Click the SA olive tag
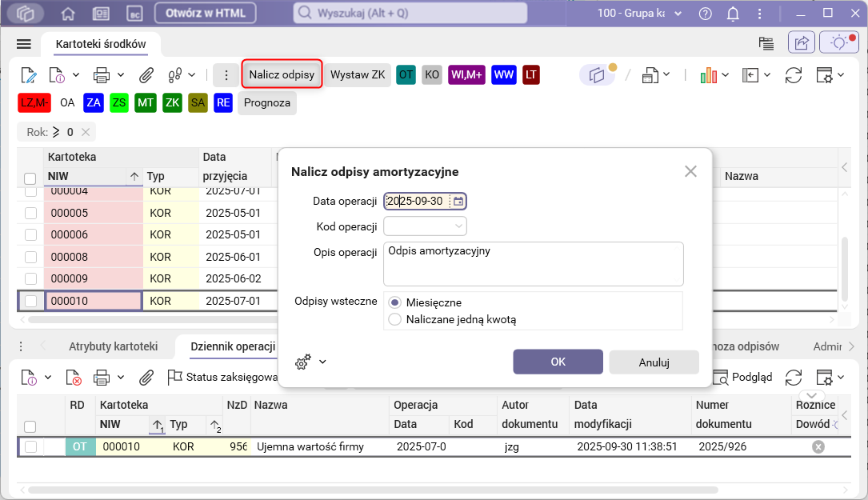 click(198, 103)
